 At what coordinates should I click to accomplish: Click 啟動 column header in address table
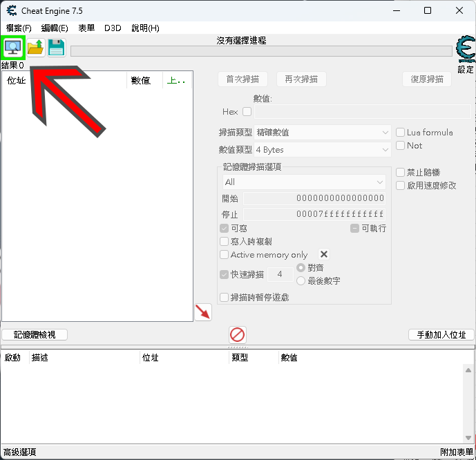click(x=12, y=358)
